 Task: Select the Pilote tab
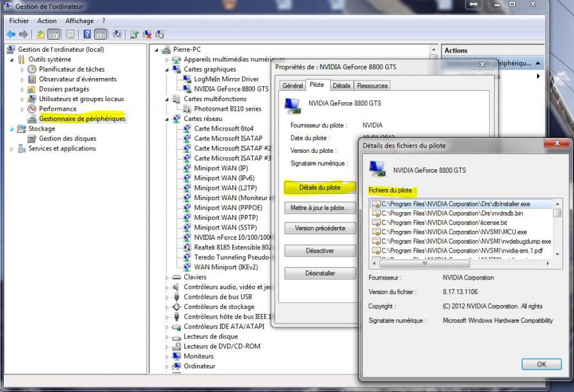(x=317, y=85)
